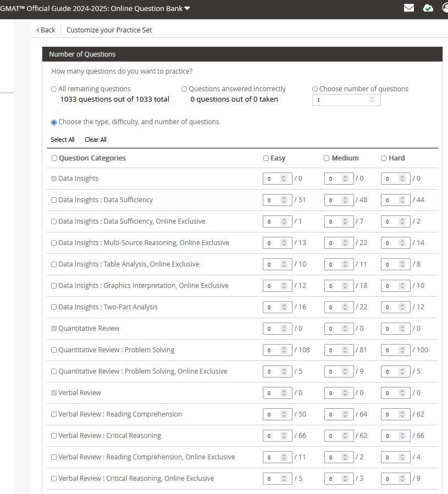The height and width of the screenshot is (494, 448).
Task: Select the All remaining questions option
Action: [54, 89]
